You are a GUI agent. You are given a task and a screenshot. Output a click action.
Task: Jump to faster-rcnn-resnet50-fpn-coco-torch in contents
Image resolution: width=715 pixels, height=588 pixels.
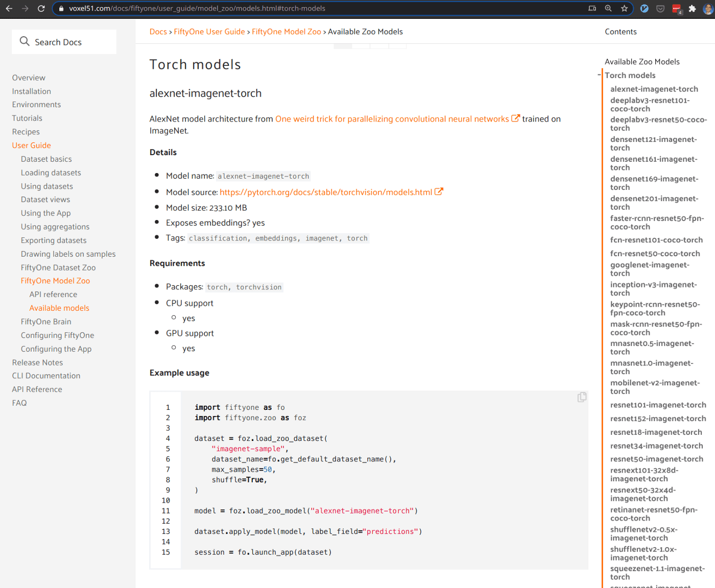tap(657, 223)
